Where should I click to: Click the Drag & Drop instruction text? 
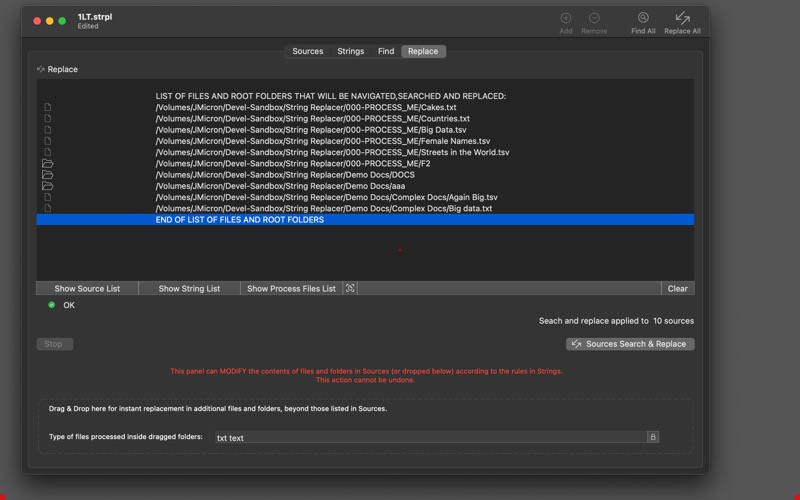point(218,408)
